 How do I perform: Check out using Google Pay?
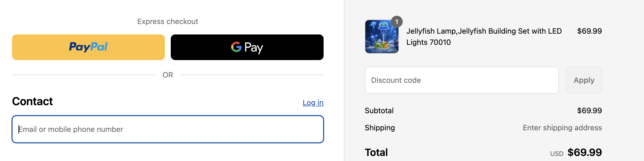tap(247, 47)
